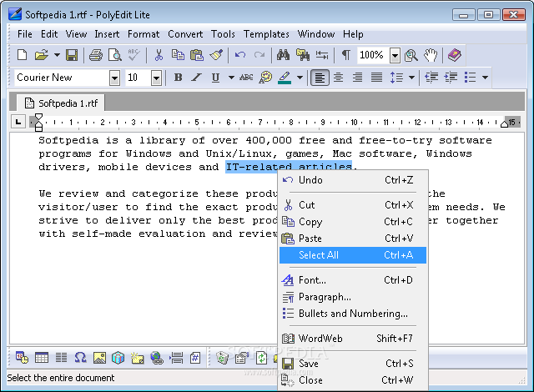Click Copy in the context menu
Viewport: 534px width, 392px height.
click(x=353, y=222)
